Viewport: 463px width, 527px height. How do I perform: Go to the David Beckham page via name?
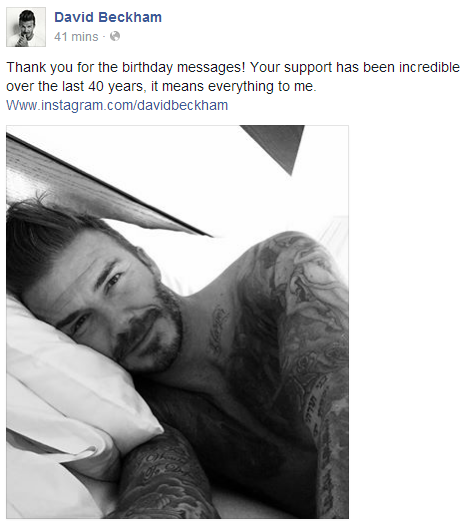tap(108, 17)
